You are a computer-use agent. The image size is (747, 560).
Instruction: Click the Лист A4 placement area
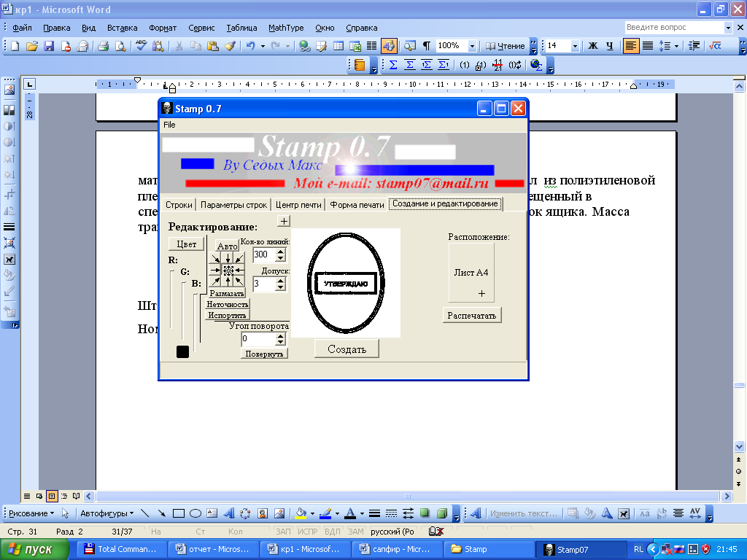tap(471, 273)
